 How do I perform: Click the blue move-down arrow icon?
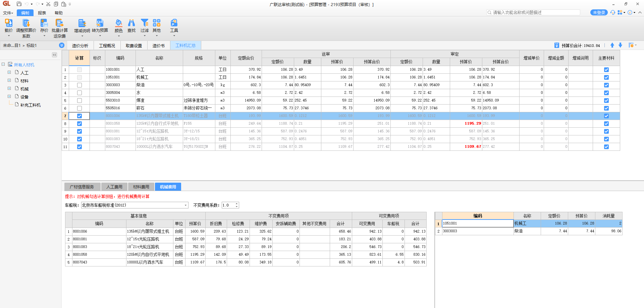(x=620, y=45)
